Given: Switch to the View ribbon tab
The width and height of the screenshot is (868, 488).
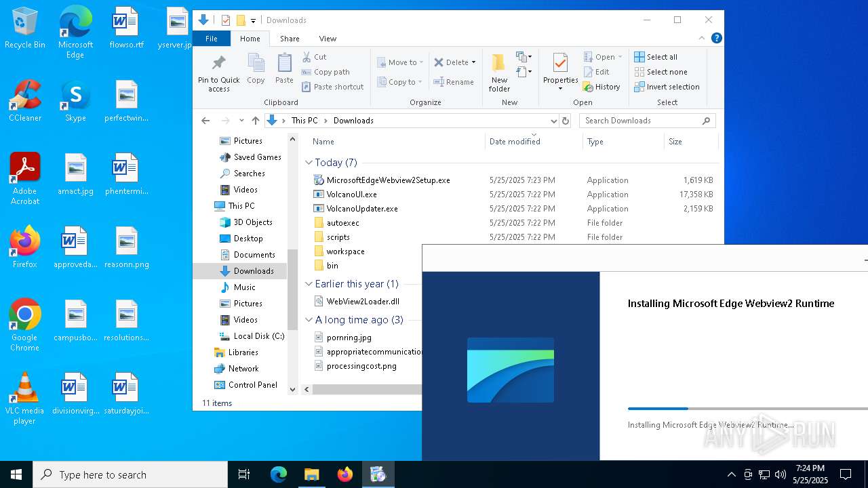Looking at the screenshot, I should [x=328, y=39].
